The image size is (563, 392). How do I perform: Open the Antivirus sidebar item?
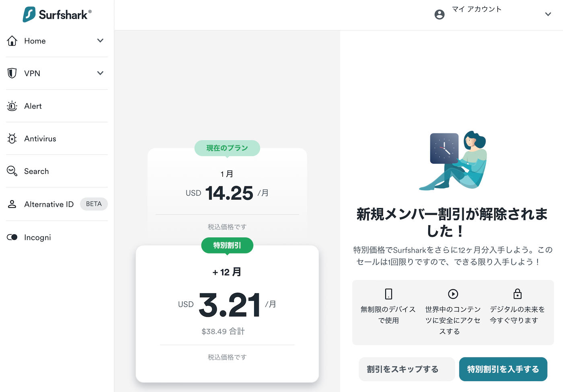57,139
